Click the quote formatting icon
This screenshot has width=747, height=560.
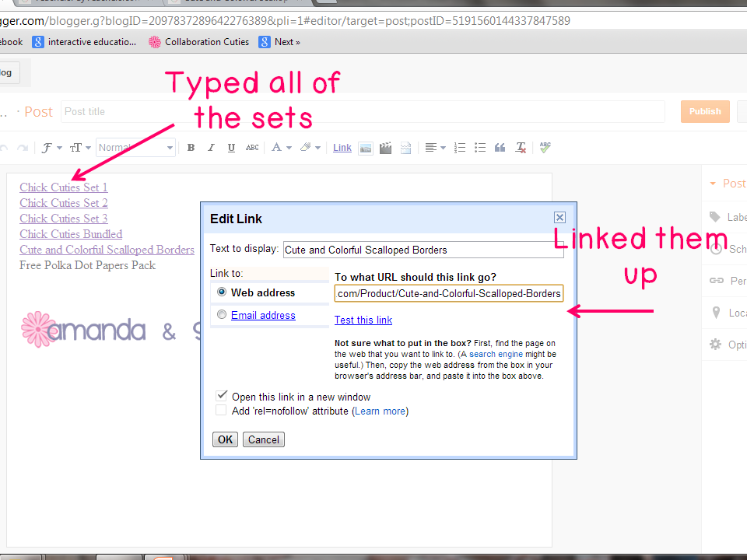click(x=498, y=147)
